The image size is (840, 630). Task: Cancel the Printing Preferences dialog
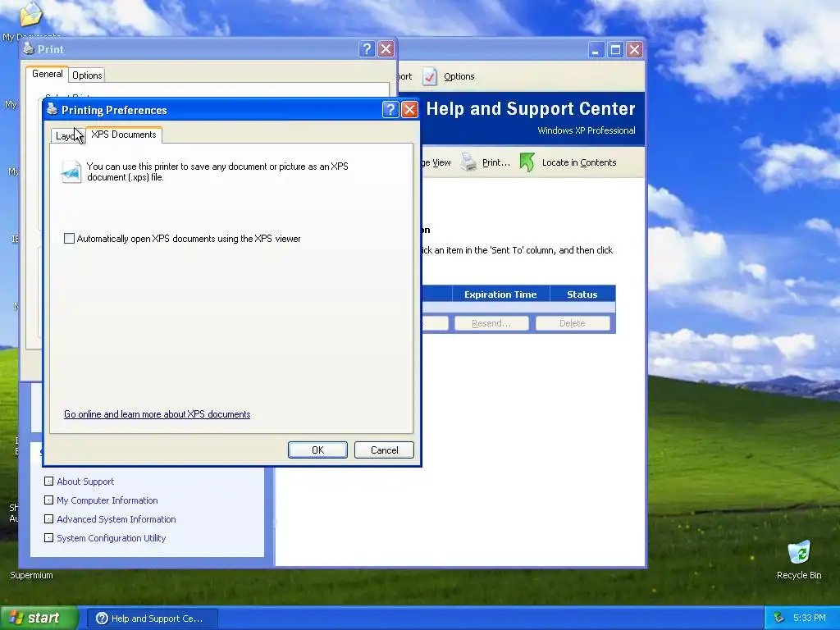[384, 450]
